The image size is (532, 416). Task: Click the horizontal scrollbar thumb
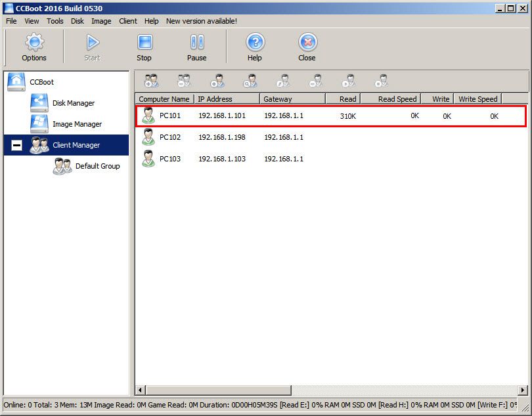(219, 390)
